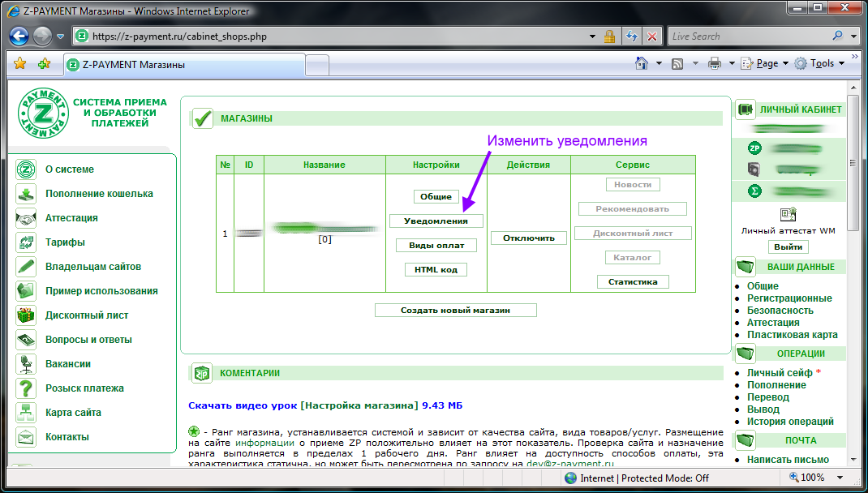Viewport: 868px width, 493px height.
Task: Expand the Home button dropdown arrow
Action: [659, 63]
